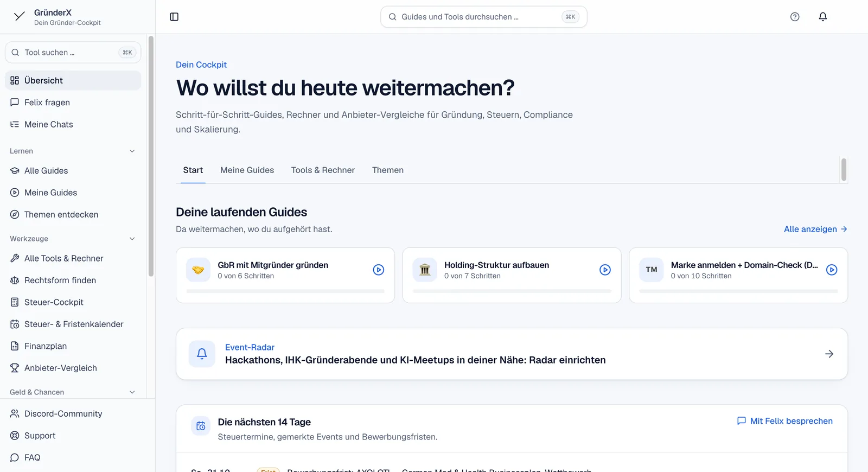Open Steuer-Cockpit
Image resolution: width=868 pixels, height=472 pixels.
tap(73, 302)
